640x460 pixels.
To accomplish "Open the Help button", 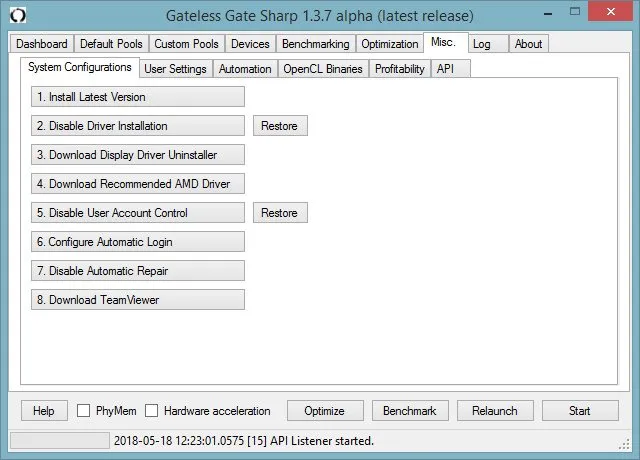I will (x=44, y=411).
